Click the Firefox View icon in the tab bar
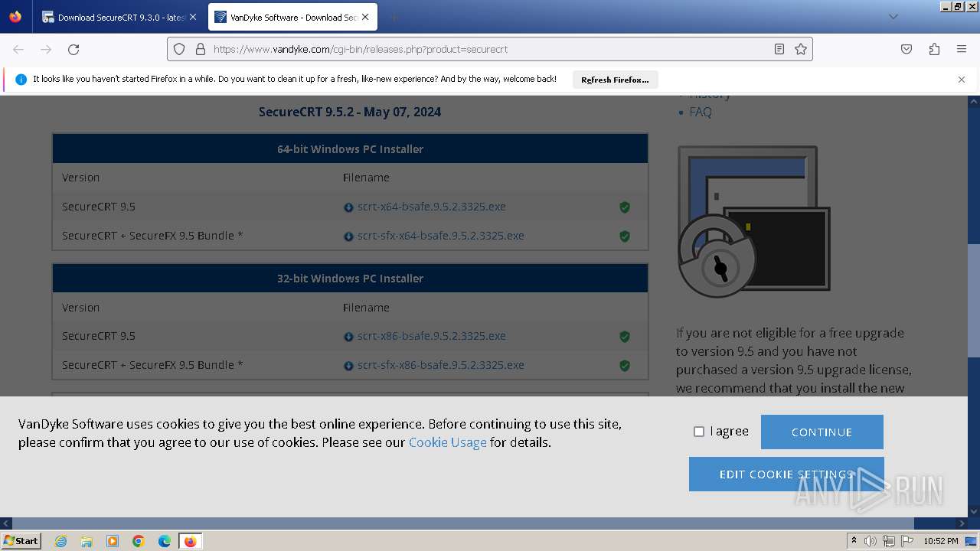The height and width of the screenshot is (551, 980). coord(15,17)
